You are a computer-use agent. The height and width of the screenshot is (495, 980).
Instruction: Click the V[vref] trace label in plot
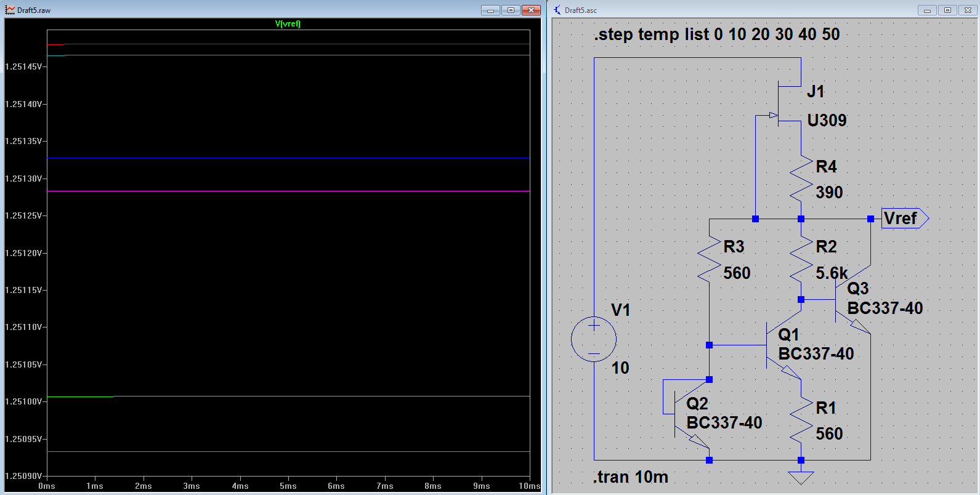(x=288, y=24)
